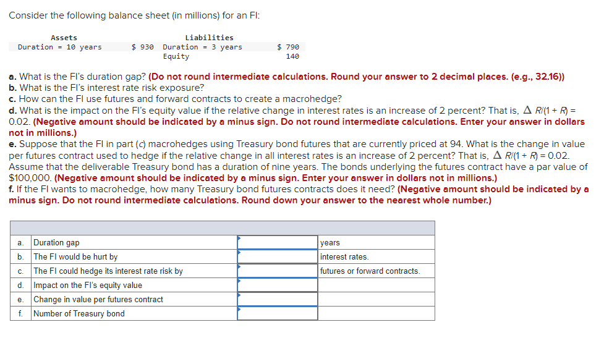Open the dropdown indicator beside hurt by field

(239, 252)
